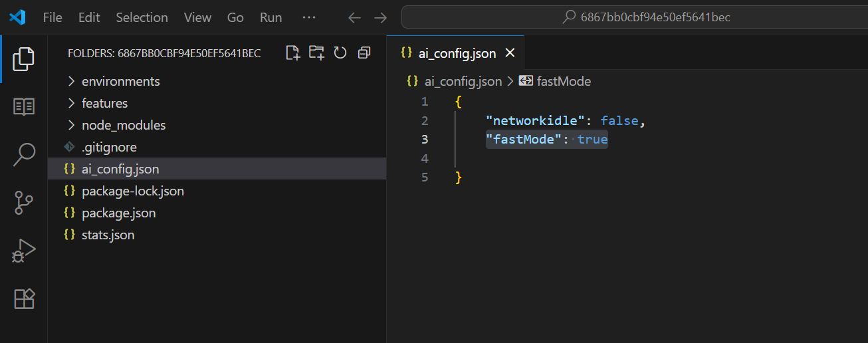Open the Extensions view
The height and width of the screenshot is (343, 868).
[x=24, y=299]
